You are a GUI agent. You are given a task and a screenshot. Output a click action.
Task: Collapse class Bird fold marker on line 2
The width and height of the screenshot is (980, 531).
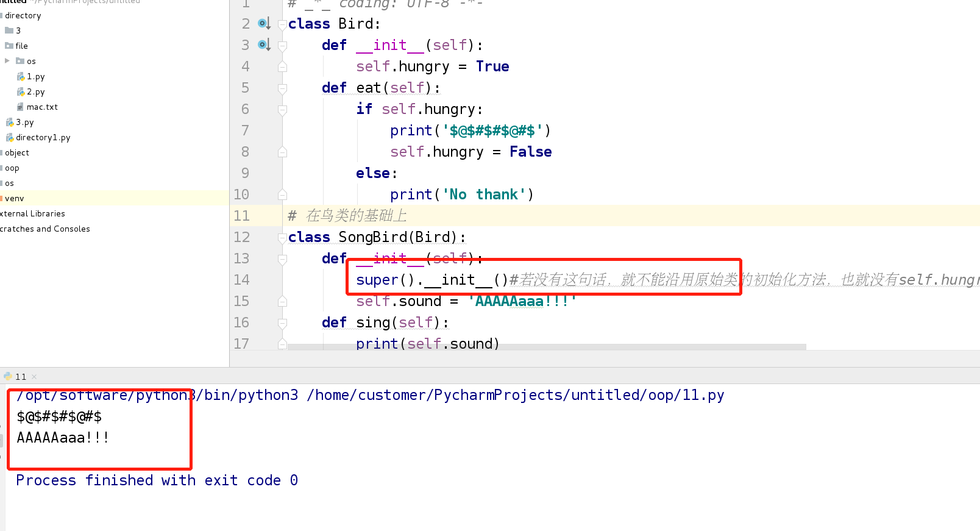282,24
